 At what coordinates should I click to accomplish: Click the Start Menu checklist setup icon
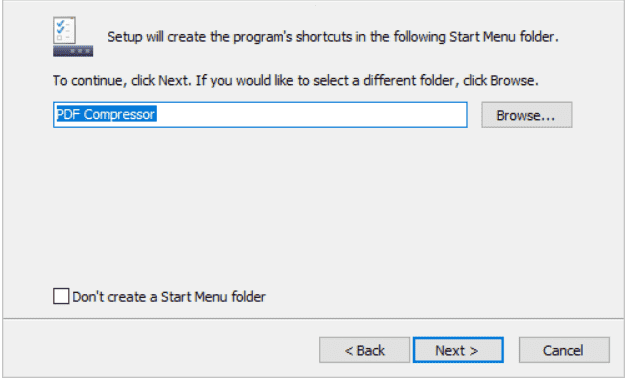click(x=73, y=36)
